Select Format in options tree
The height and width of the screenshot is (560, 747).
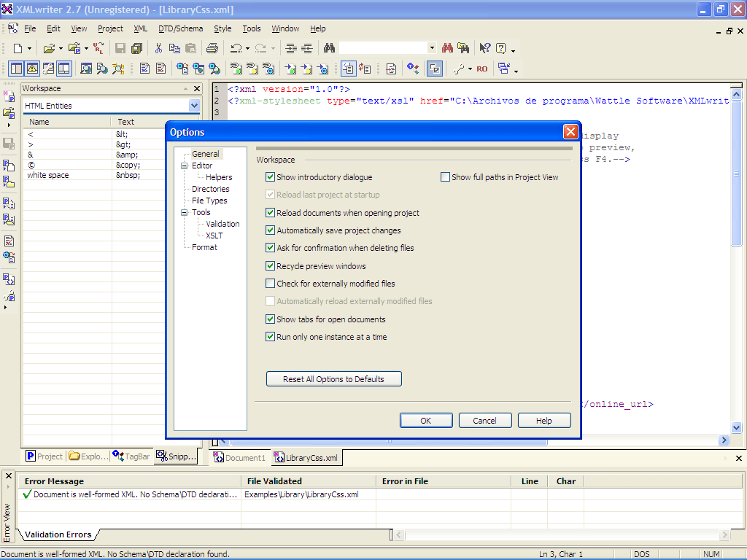click(x=204, y=247)
